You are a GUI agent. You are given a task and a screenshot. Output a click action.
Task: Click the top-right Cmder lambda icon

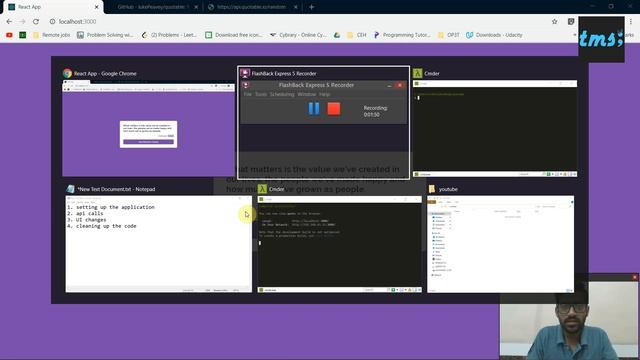[x=418, y=73]
